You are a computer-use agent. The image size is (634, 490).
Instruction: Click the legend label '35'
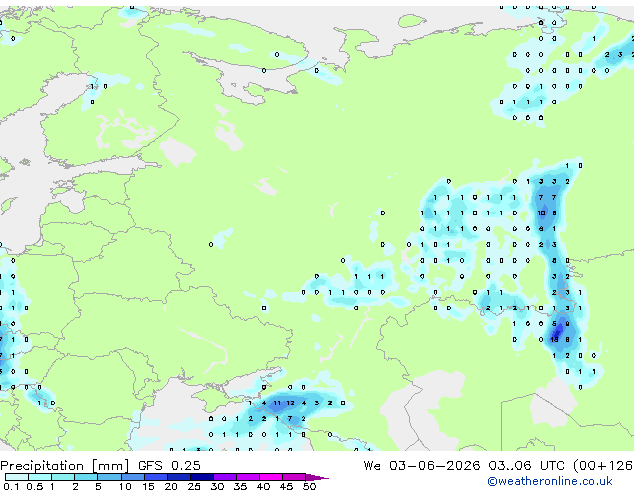[240, 486]
